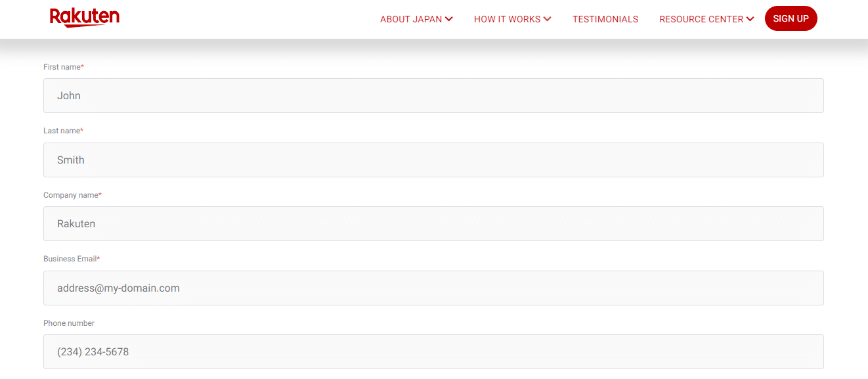The width and height of the screenshot is (868, 379).
Task: Click the 'Phone number' label text
Action: (69, 323)
